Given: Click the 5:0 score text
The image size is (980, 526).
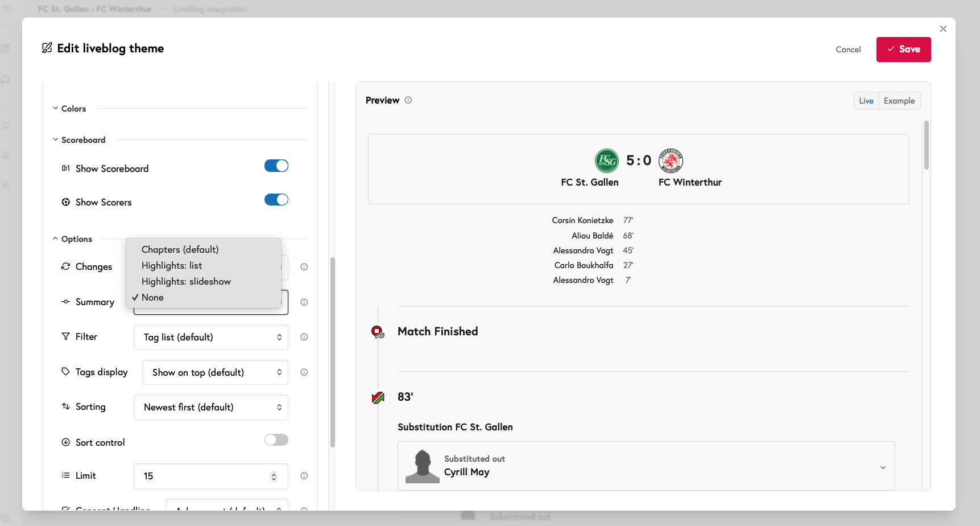Looking at the screenshot, I should point(639,161).
